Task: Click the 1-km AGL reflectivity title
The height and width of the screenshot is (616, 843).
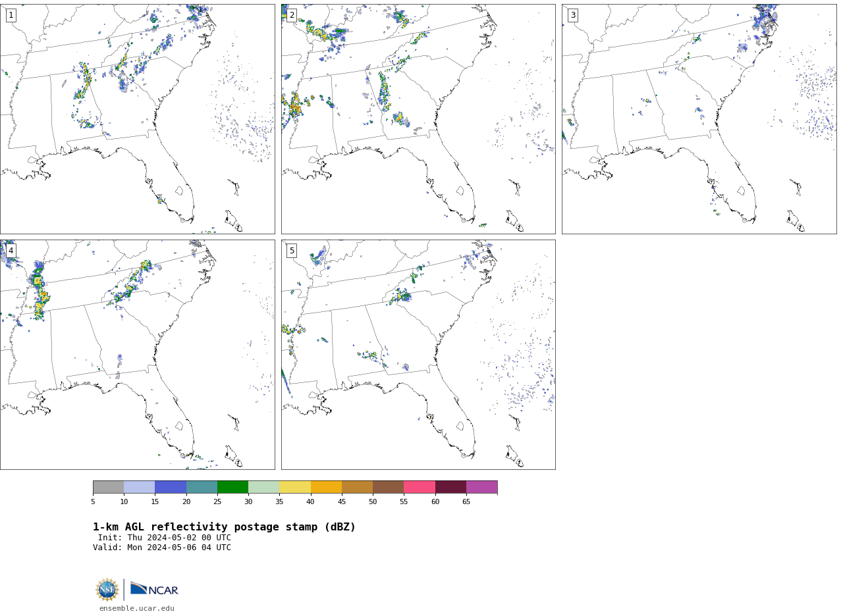Action: pos(224,527)
